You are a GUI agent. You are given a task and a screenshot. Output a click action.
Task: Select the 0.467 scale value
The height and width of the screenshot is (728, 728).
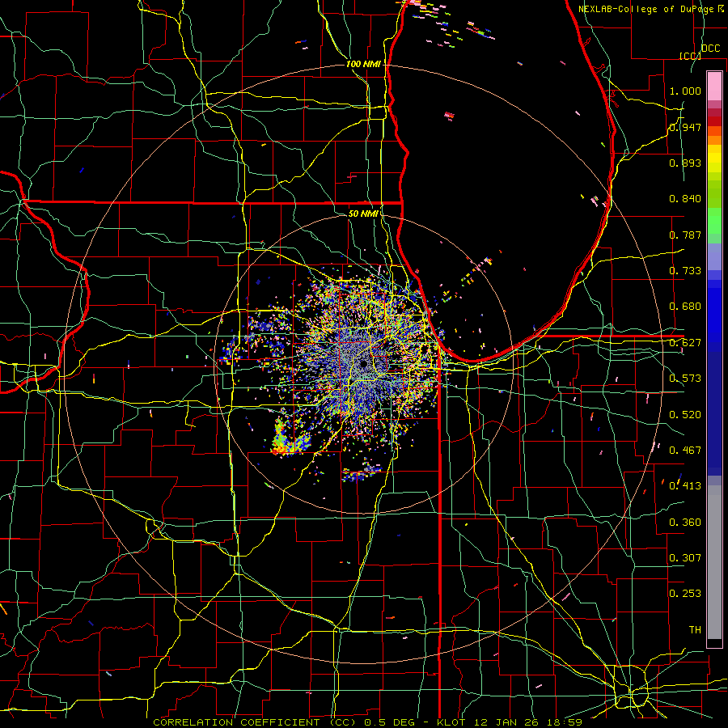(x=685, y=450)
